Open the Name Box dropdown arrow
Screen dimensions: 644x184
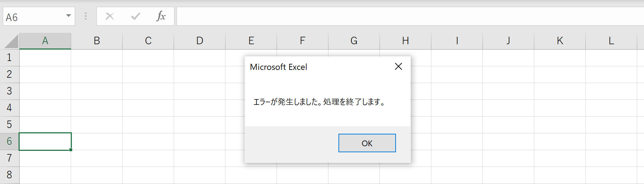tap(68, 16)
